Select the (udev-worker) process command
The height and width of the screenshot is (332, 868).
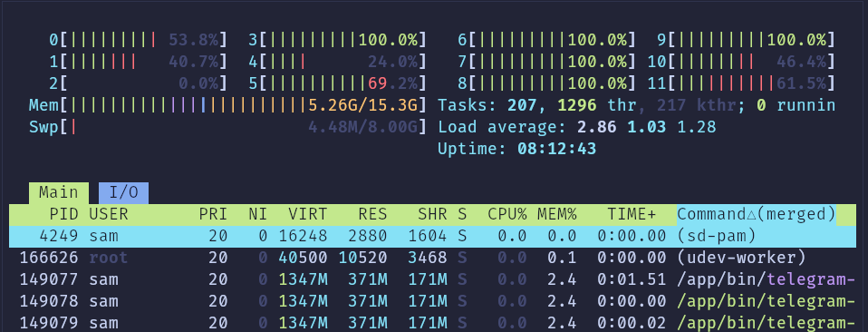tap(741, 258)
